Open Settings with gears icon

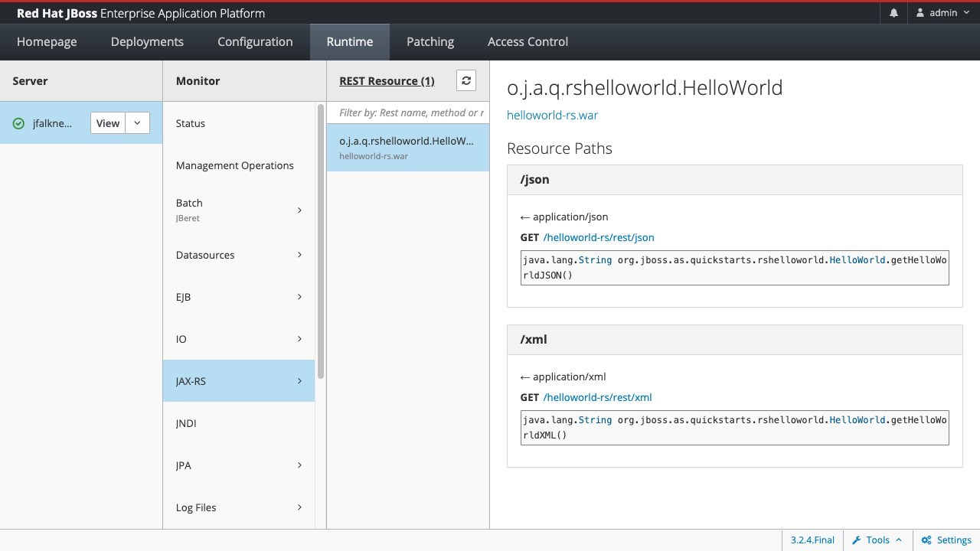pyautogui.click(x=926, y=540)
